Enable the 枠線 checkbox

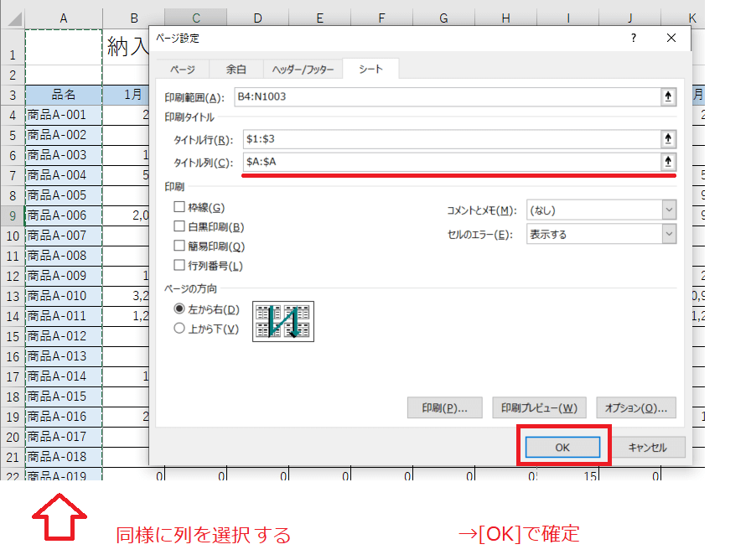tap(180, 205)
